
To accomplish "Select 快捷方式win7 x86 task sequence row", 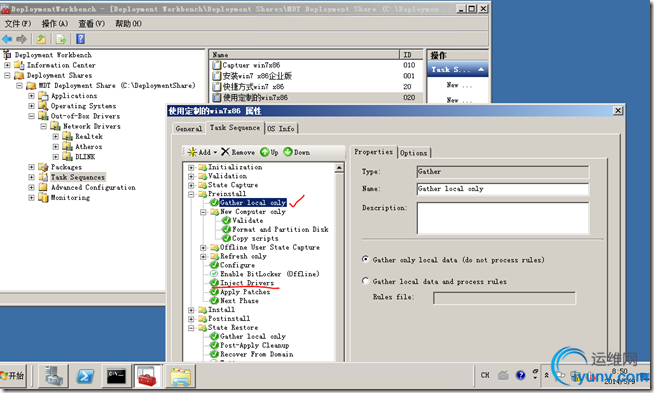I will click(x=315, y=87).
